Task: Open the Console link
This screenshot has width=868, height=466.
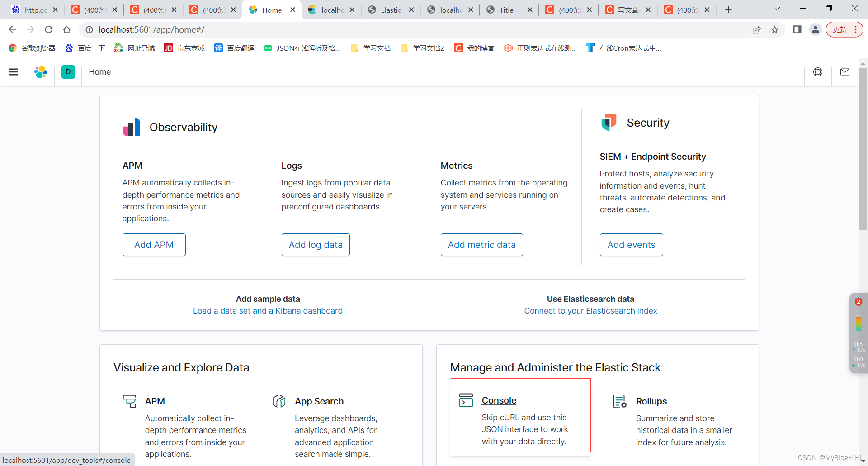Action: click(x=499, y=400)
